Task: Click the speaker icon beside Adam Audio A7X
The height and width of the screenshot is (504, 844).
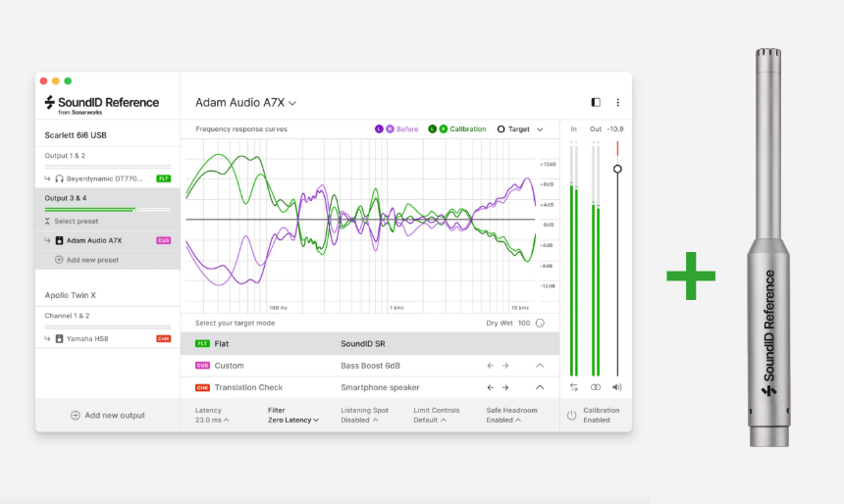Action: [x=59, y=240]
